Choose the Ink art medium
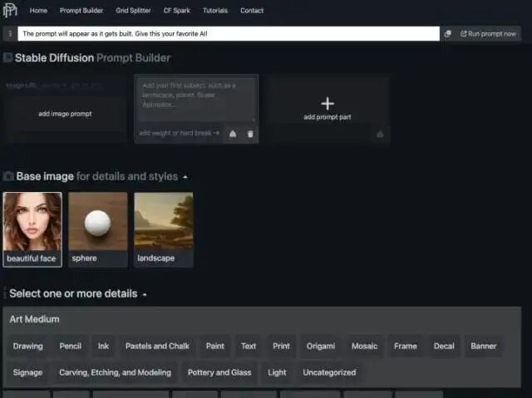Screen dimensions: 532x398 pos(103,346)
